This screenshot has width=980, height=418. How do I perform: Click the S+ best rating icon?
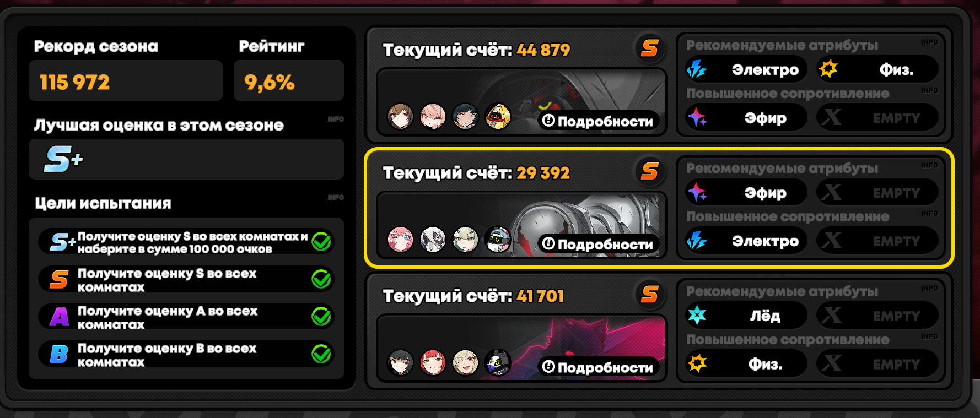click(63, 159)
